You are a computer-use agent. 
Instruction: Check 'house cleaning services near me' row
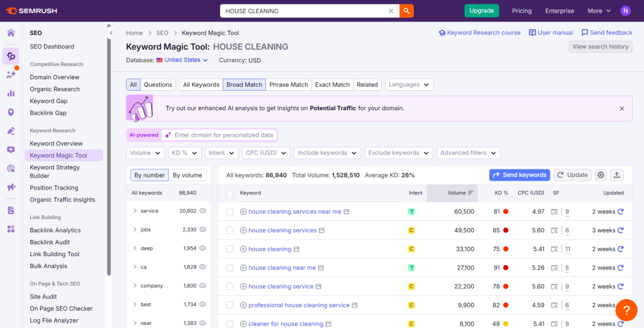(x=230, y=212)
